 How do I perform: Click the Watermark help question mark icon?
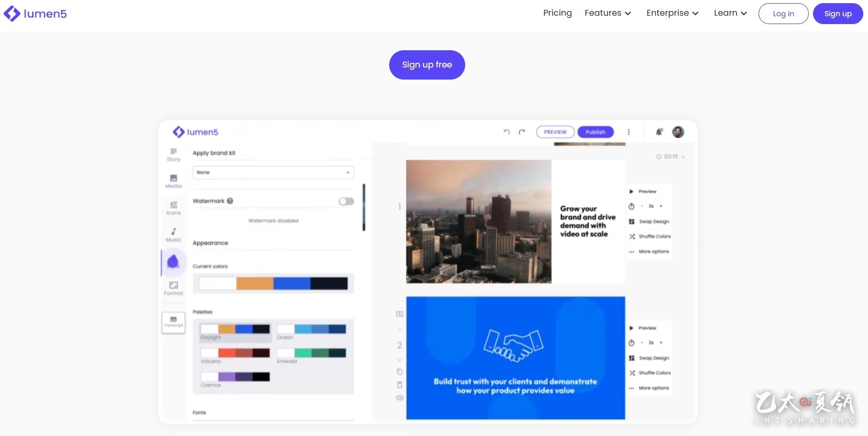tap(230, 201)
